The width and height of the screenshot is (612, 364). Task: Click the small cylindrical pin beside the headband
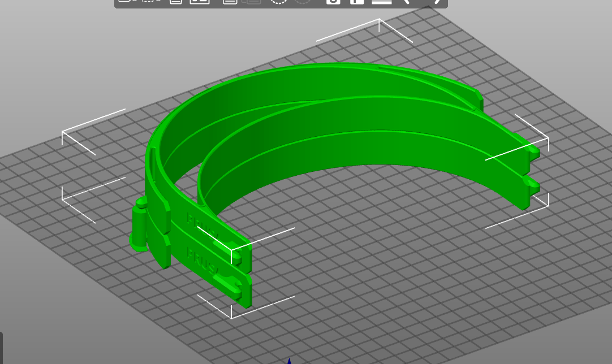tap(139, 224)
